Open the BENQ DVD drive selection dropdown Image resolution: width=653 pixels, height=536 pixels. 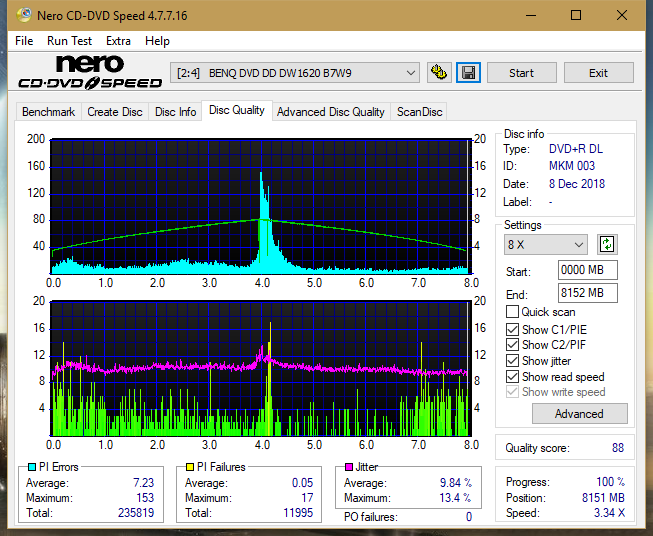pos(295,73)
